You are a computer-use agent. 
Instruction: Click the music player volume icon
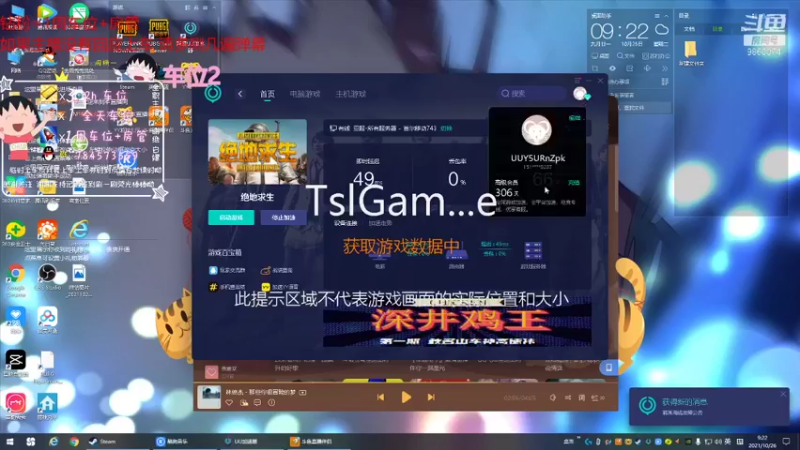[x=553, y=397]
